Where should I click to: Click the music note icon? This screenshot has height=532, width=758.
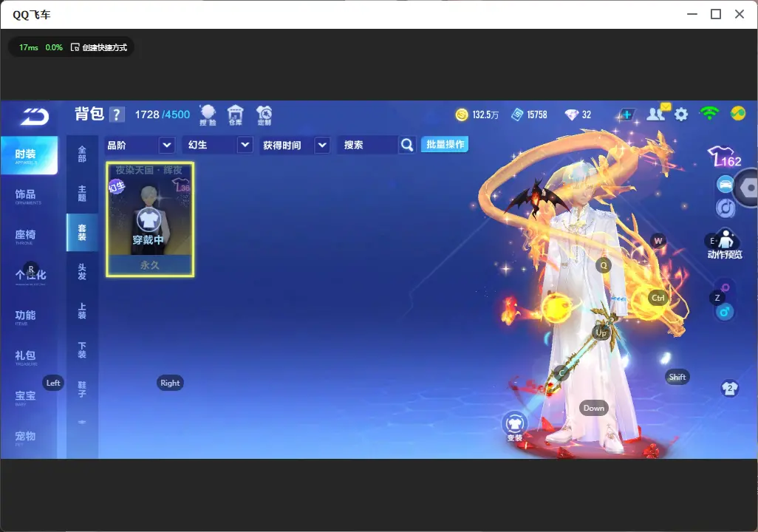point(725,208)
